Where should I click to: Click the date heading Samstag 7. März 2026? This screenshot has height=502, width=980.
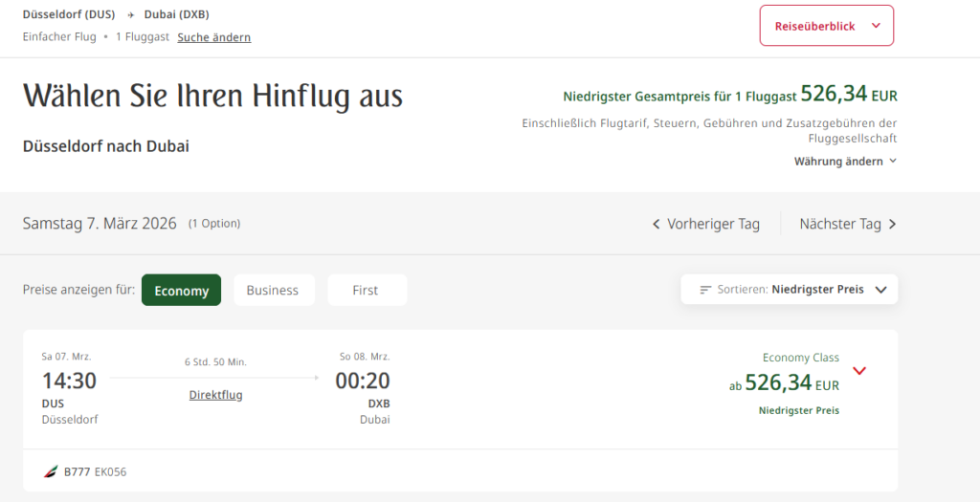click(x=100, y=224)
